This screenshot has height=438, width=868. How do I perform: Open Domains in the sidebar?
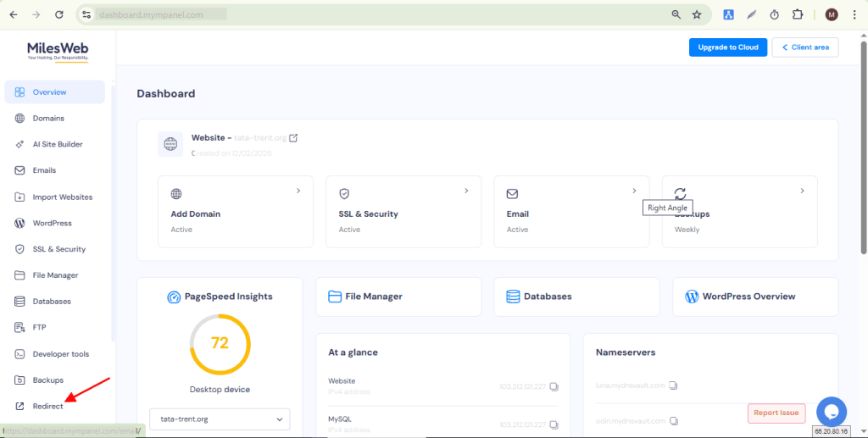pos(48,119)
